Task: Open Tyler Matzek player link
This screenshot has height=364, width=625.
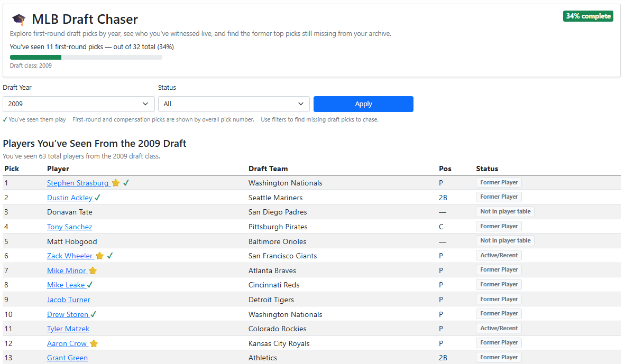Action: click(68, 329)
